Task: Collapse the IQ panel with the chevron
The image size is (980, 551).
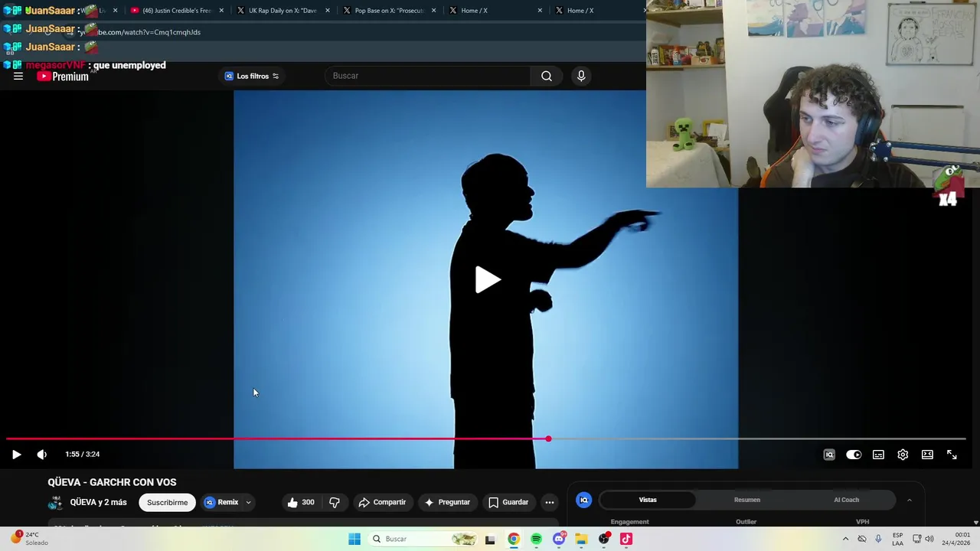Action: click(909, 500)
